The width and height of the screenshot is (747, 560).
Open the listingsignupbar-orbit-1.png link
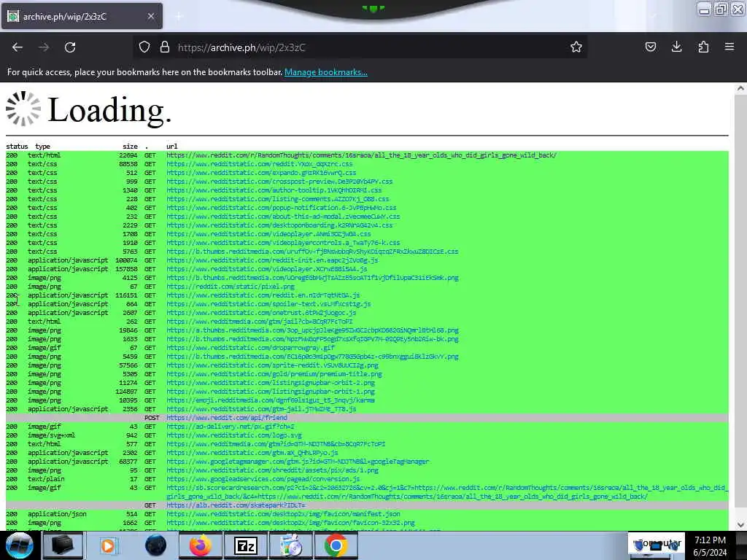pyautogui.click(x=270, y=392)
